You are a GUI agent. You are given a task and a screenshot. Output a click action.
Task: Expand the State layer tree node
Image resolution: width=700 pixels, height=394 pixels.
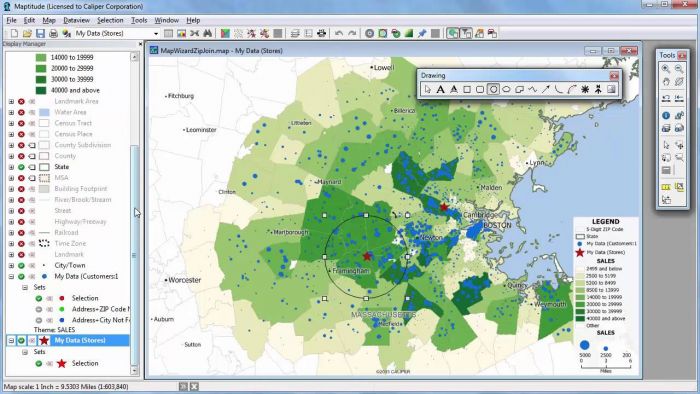pos(11,167)
